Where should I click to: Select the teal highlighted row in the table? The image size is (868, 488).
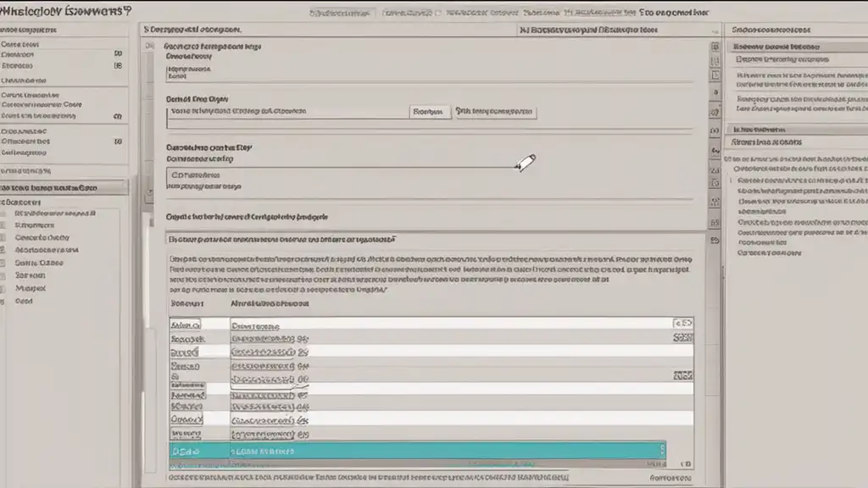click(x=417, y=451)
